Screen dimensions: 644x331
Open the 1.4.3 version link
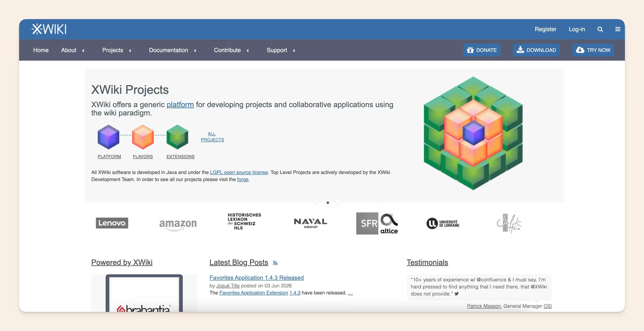[295, 293]
